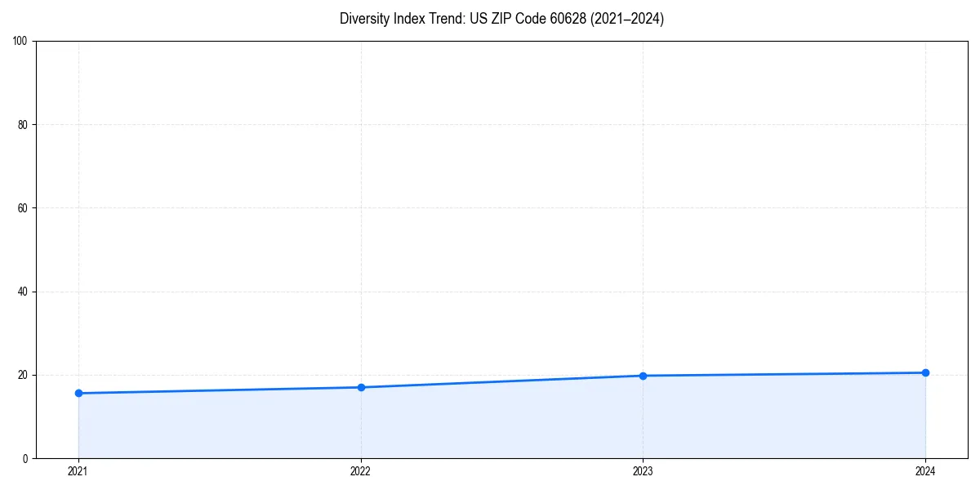Viewport: 980px width, 490px height.
Task: Click the line segment between 2023 and 2024
Action: coord(784,373)
